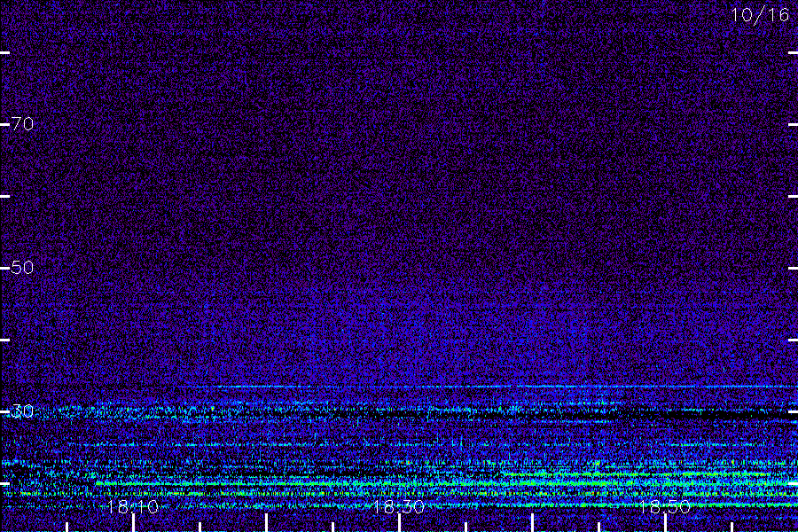Click the 18:50 time axis label

point(665,506)
